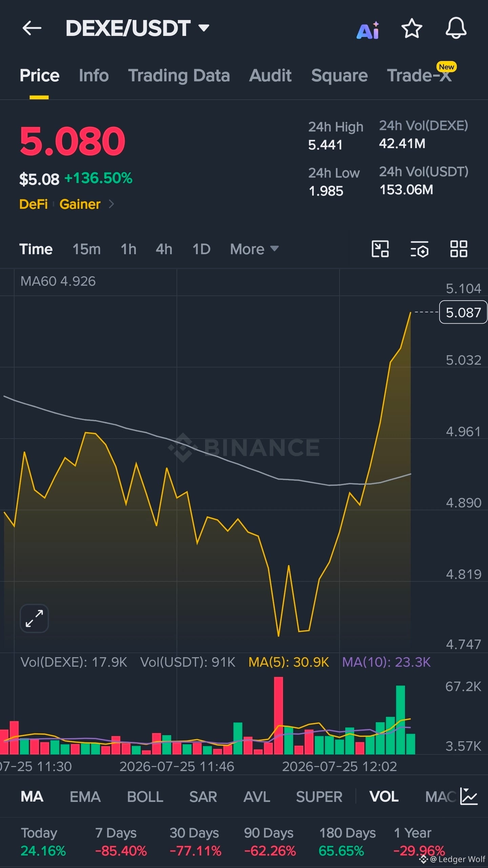Screen dimensions: 488x868
Task: Tap the current price 5.080
Action: (73, 141)
